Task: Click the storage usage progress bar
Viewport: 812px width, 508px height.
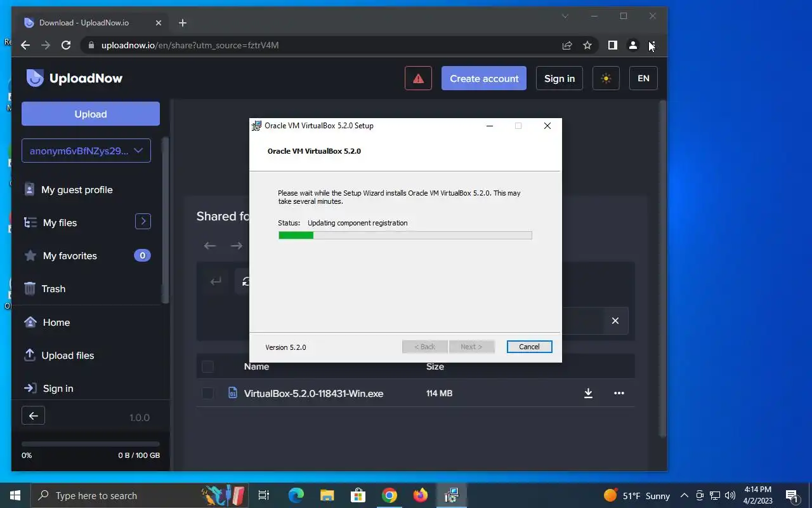Action: 91,444
